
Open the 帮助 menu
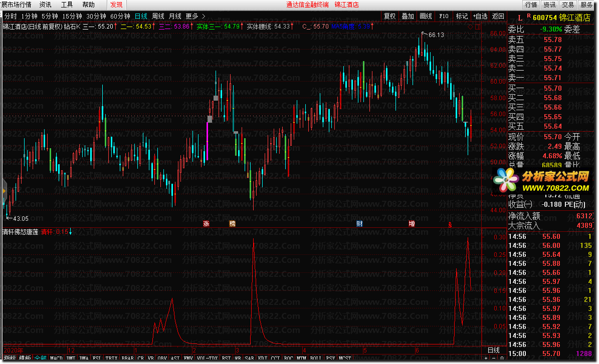tap(88, 5)
